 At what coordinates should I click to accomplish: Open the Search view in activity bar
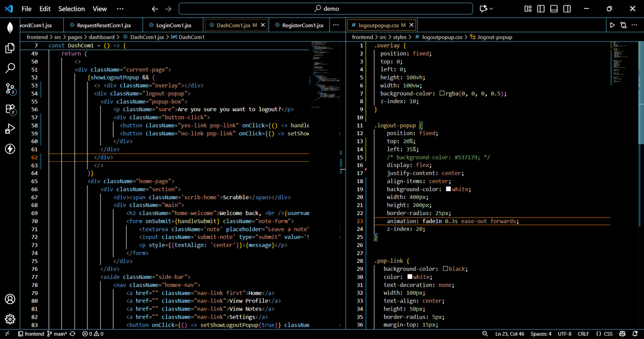10,68
